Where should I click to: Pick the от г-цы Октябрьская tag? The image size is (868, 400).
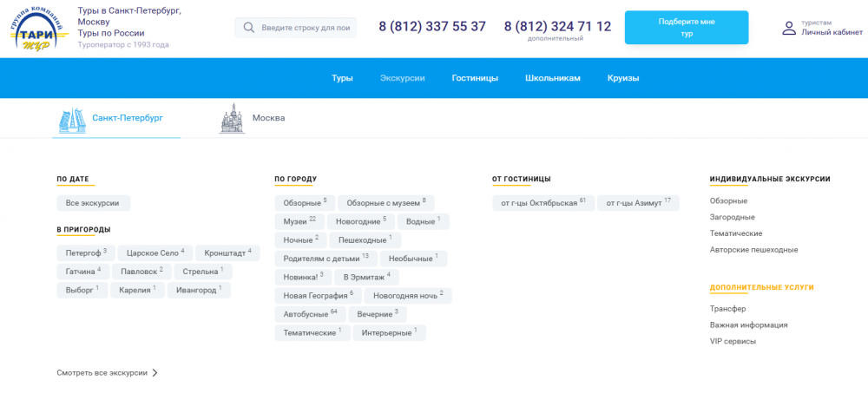point(542,203)
